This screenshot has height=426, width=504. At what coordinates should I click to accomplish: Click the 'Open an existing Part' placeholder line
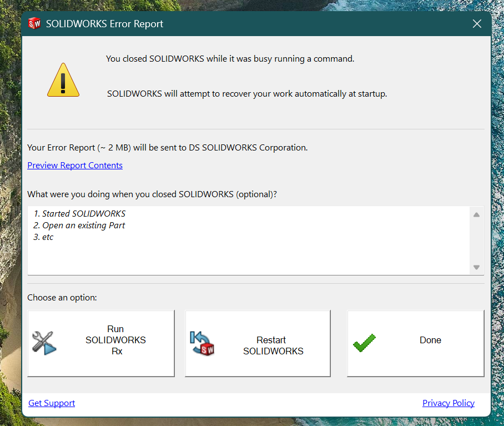tap(79, 225)
